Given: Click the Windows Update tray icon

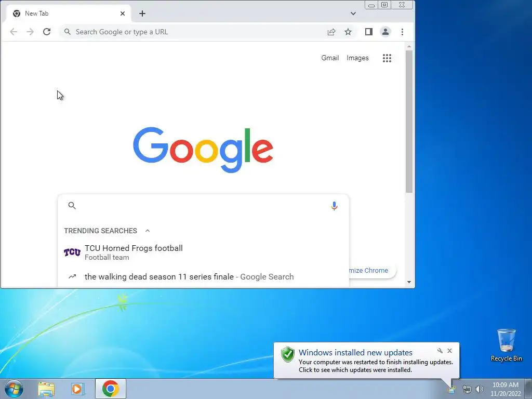Looking at the screenshot, I should click(x=453, y=389).
